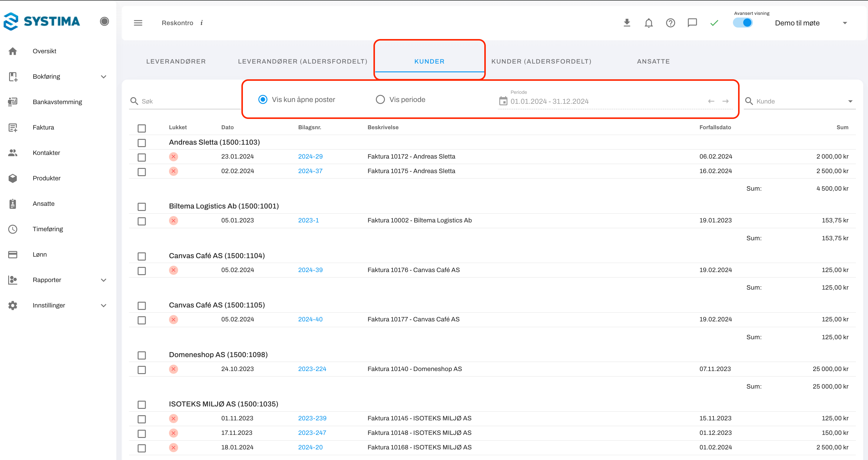Open voucher link 2023-224
The width and height of the screenshot is (868, 460).
[x=312, y=369]
